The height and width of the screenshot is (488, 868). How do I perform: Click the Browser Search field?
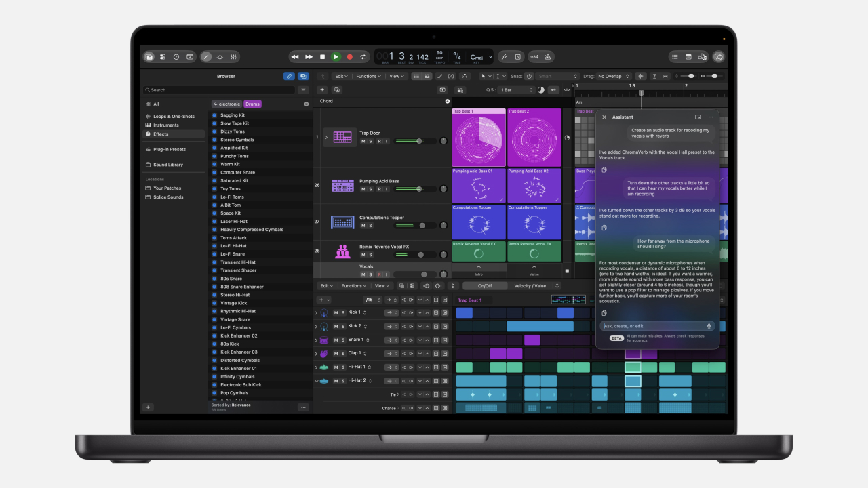[x=219, y=89]
